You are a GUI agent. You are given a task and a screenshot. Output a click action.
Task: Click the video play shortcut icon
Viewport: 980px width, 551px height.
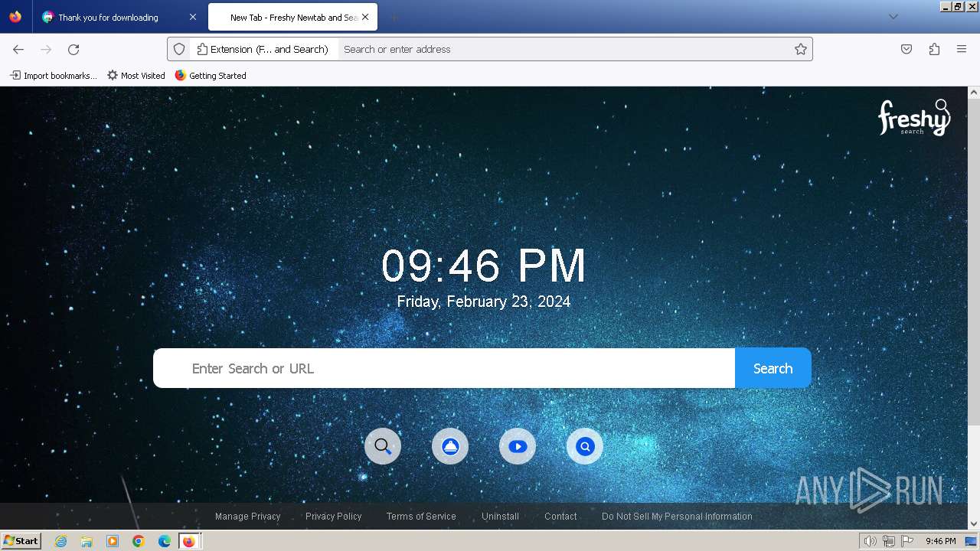[518, 446]
